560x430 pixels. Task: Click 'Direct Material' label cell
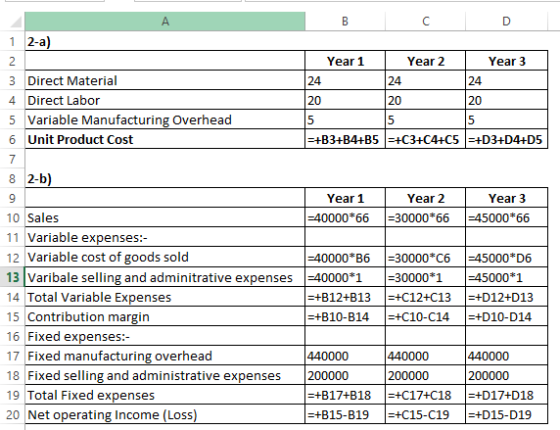165,80
